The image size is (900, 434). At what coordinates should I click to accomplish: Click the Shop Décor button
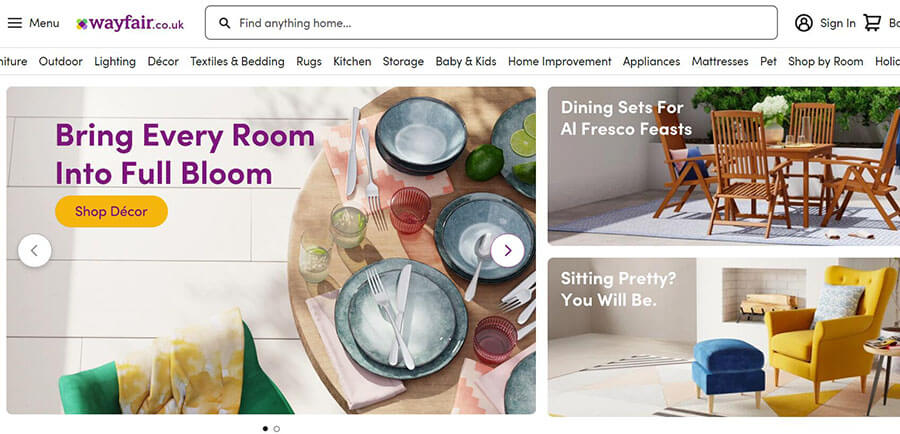111,211
